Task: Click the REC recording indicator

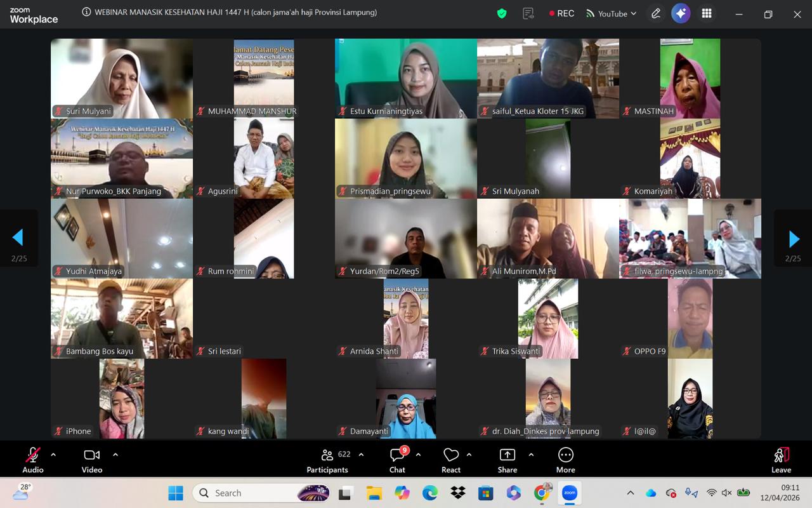Action: [561, 13]
